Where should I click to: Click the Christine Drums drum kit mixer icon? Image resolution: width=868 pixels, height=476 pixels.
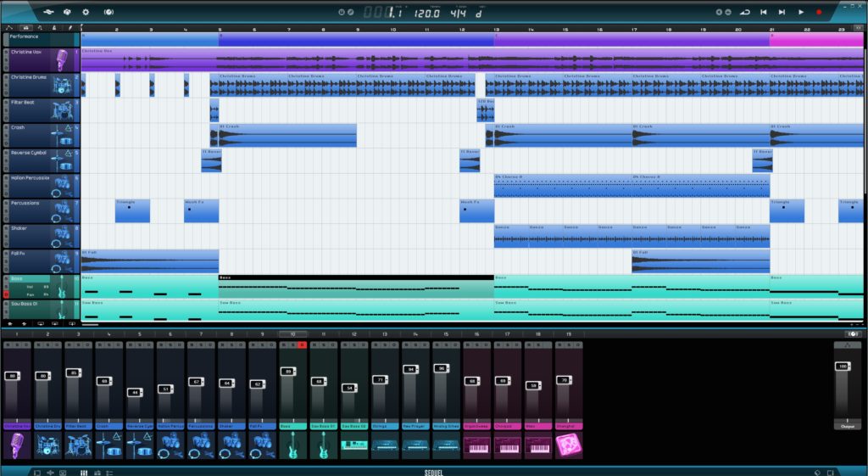click(47, 445)
